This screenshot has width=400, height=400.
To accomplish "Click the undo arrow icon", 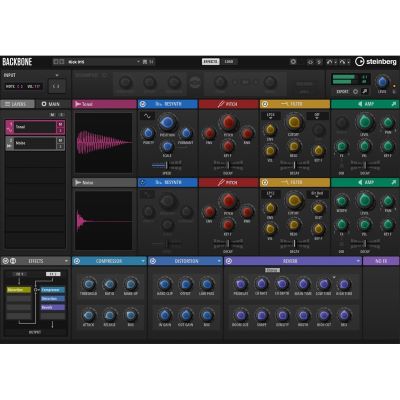I will (x=329, y=62).
